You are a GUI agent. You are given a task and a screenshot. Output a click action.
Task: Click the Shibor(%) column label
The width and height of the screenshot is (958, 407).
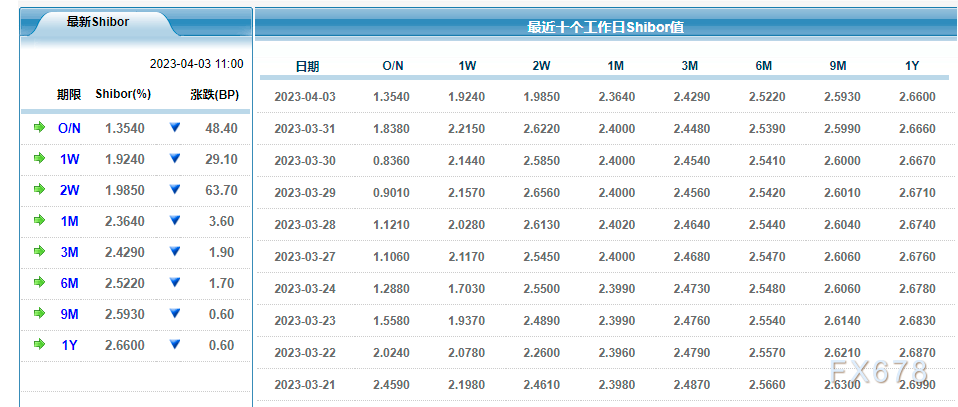123,94
